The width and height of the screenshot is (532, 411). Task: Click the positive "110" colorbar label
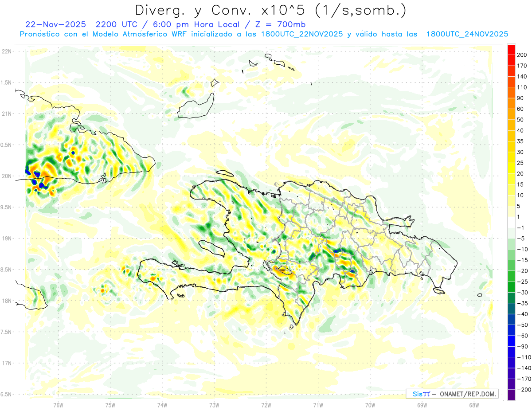tap(523, 87)
